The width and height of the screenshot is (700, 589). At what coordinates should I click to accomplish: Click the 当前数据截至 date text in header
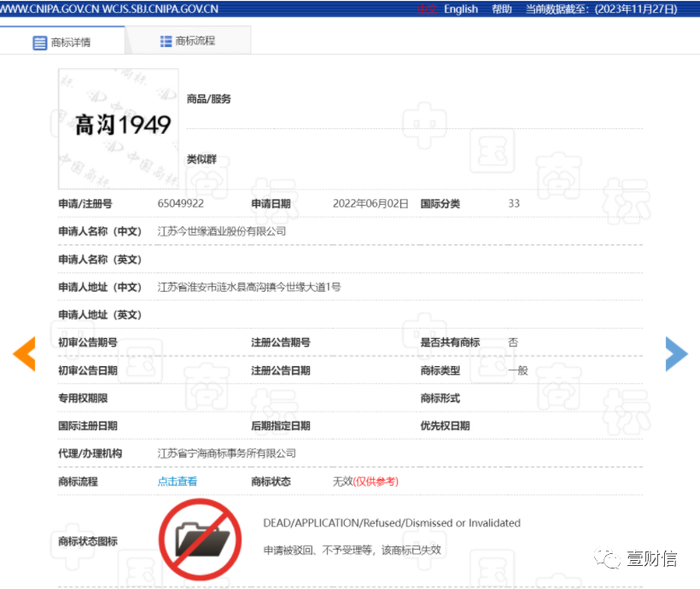click(601, 9)
